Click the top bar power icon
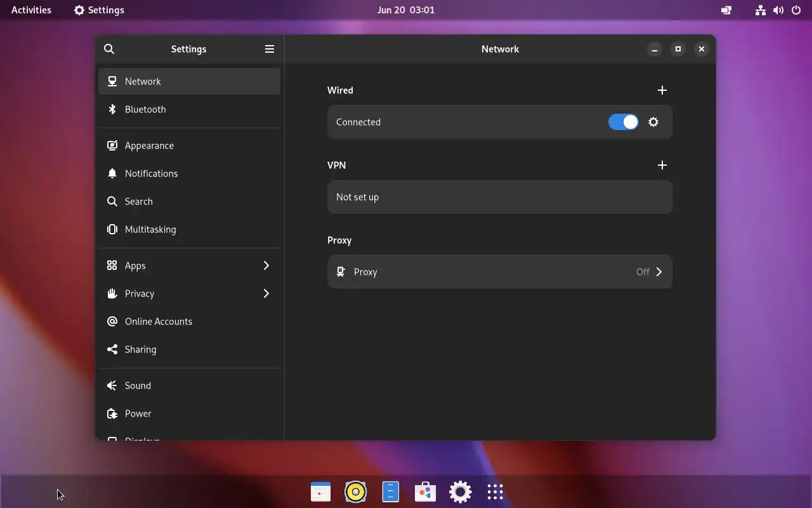Viewport: 812px width, 508px height. point(796,10)
